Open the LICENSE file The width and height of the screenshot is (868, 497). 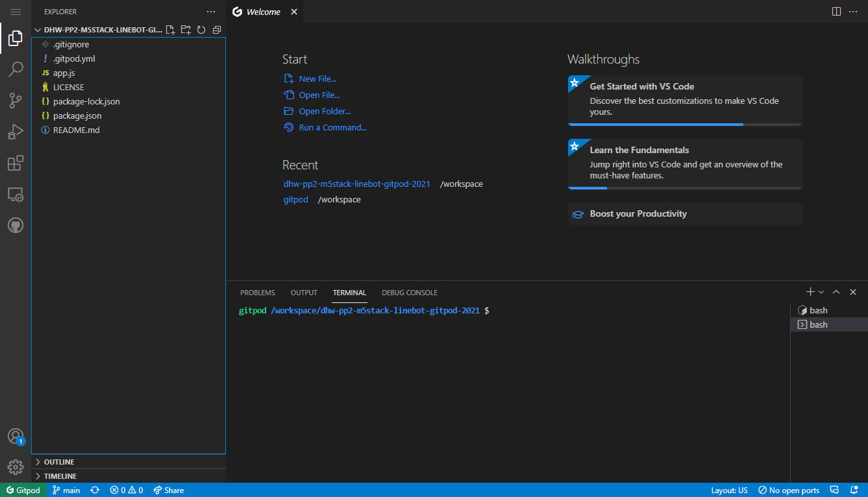pyautogui.click(x=129, y=87)
